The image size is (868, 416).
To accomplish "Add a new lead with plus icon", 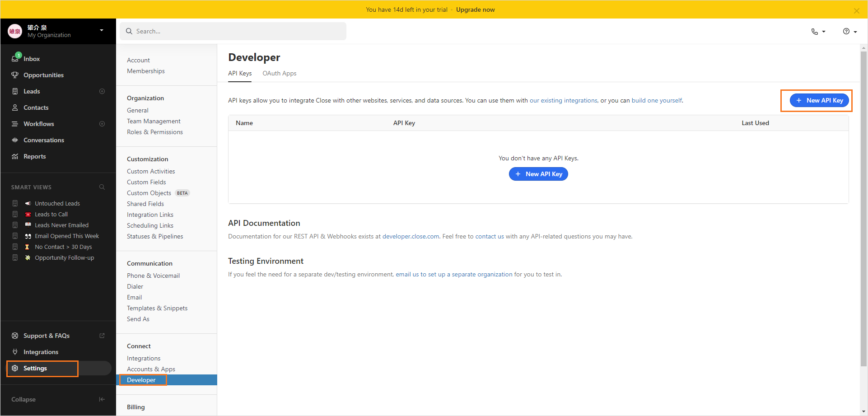I will point(102,91).
